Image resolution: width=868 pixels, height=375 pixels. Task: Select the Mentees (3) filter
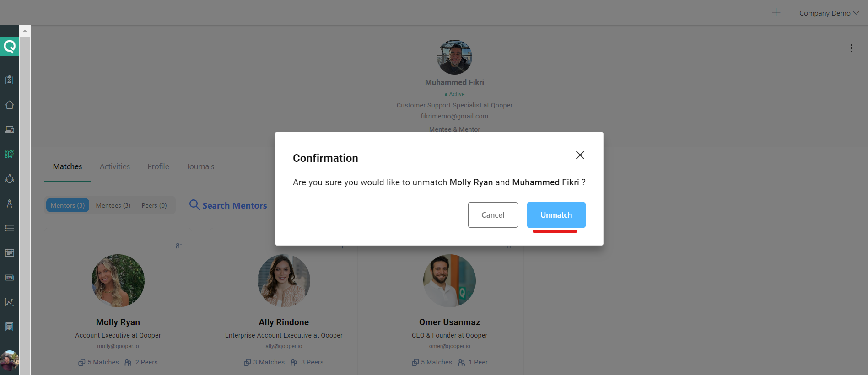pyautogui.click(x=113, y=205)
